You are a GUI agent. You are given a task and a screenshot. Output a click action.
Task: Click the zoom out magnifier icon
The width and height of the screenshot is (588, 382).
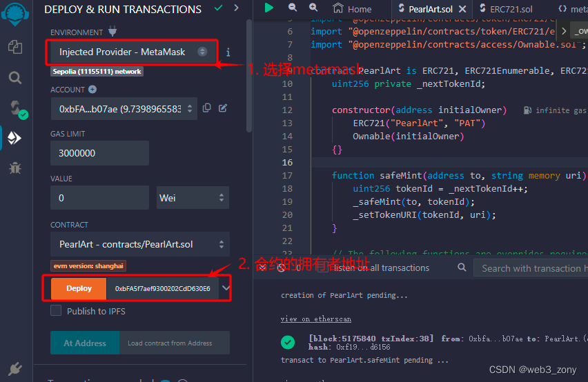pos(293,7)
